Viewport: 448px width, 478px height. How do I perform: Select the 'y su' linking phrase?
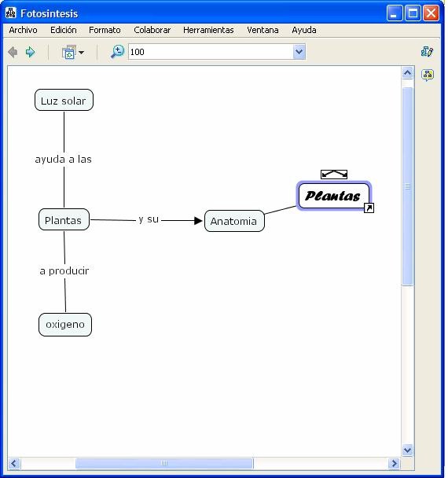pyautogui.click(x=149, y=219)
